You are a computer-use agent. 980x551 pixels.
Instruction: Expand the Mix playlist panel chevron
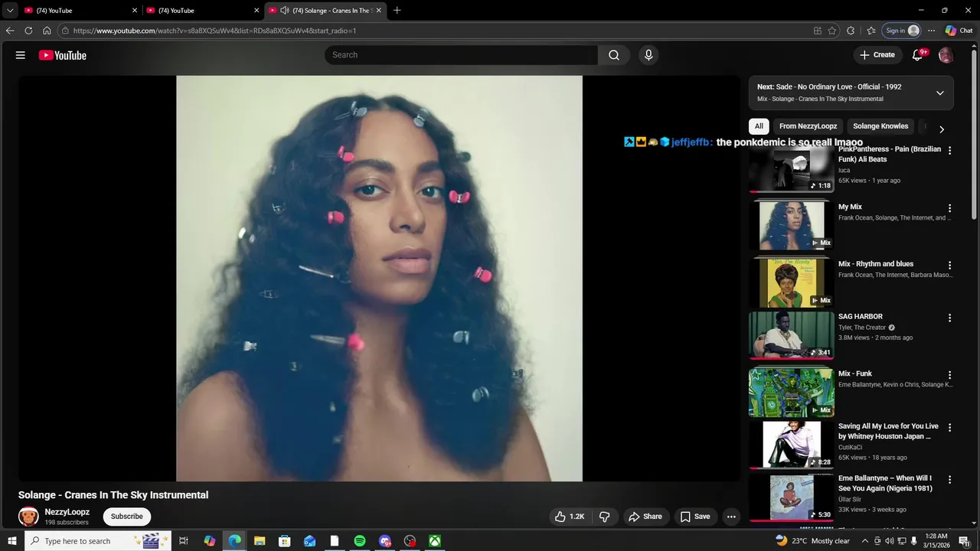[940, 93]
